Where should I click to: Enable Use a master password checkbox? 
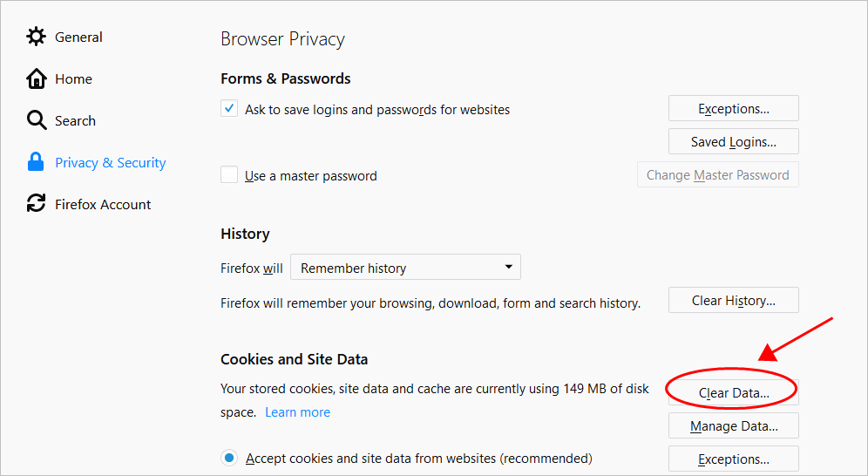point(229,174)
